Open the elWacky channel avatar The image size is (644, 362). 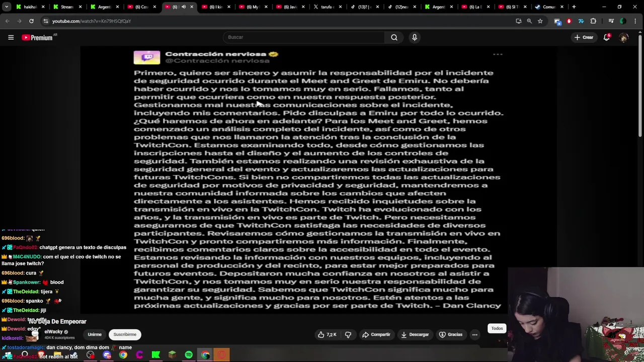tap(34, 334)
